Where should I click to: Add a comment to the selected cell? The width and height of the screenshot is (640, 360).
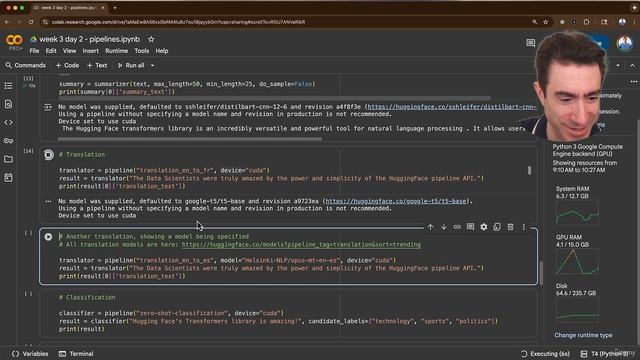click(x=470, y=227)
